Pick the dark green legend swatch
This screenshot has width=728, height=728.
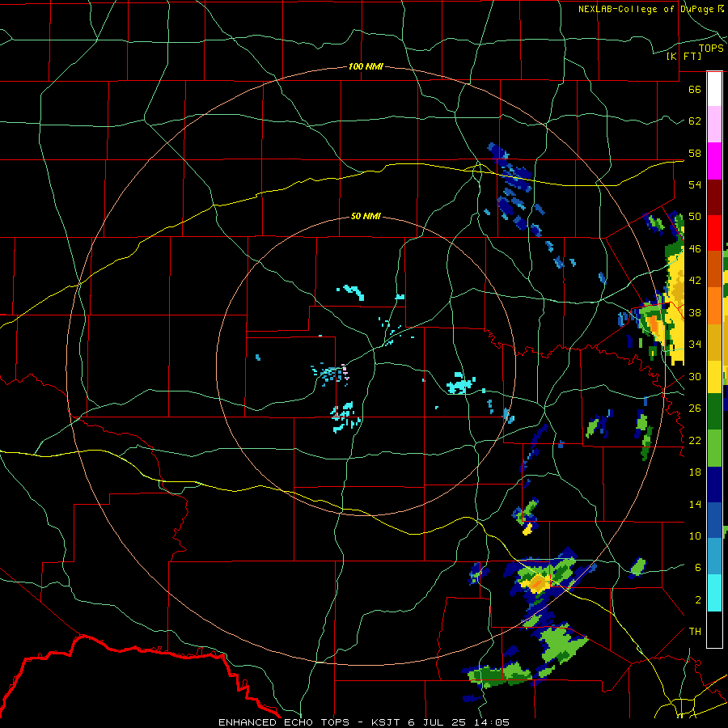pyautogui.click(x=714, y=413)
